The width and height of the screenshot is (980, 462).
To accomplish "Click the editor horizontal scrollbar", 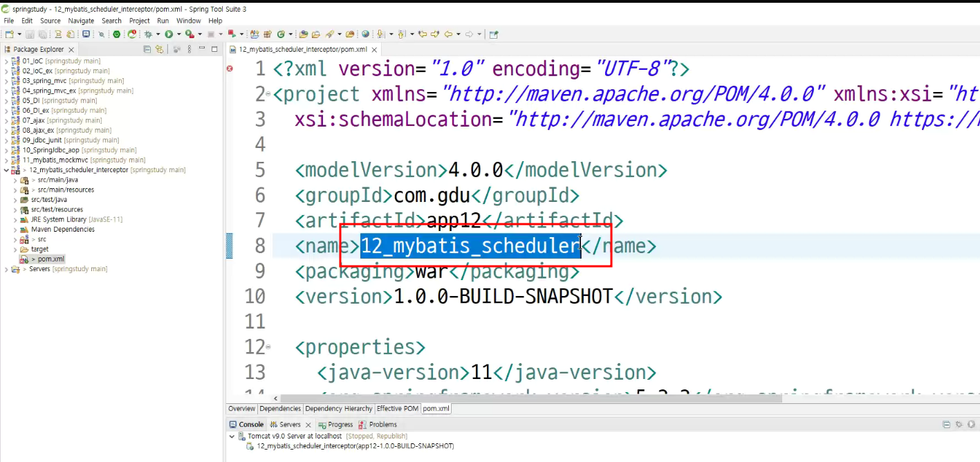I will pyautogui.click(x=530, y=398).
